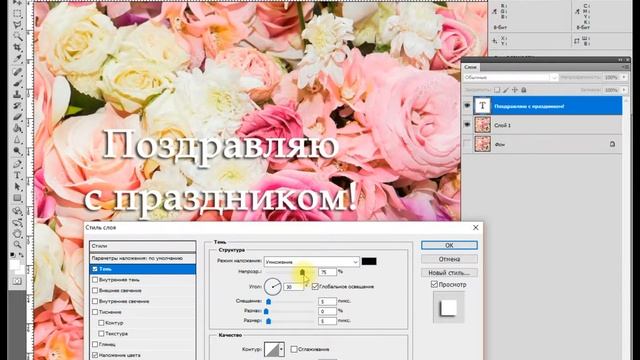Select the Eyedropper tool
640x360 pixels.
click(x=17, y=59)
